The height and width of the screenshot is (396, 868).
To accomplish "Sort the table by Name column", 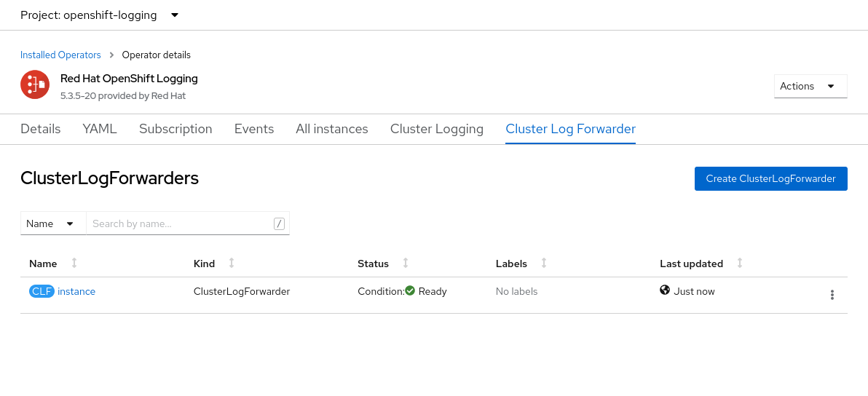I will coord(74,264).
